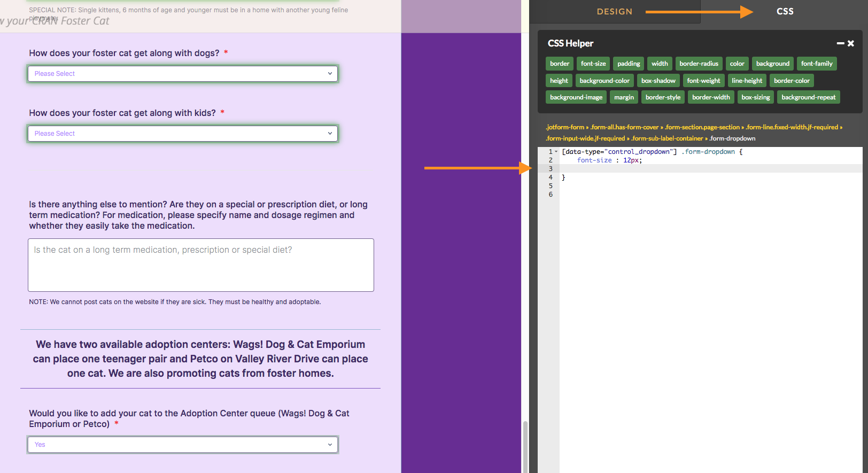
Task: Expand the Adoption Center queue dropdown
Action: point(182,445)
